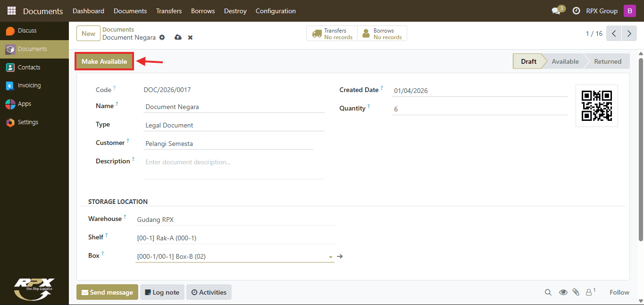644x305 pixels.
Task: Click the gear actions icon beside Document Negara
Action: 162,37
